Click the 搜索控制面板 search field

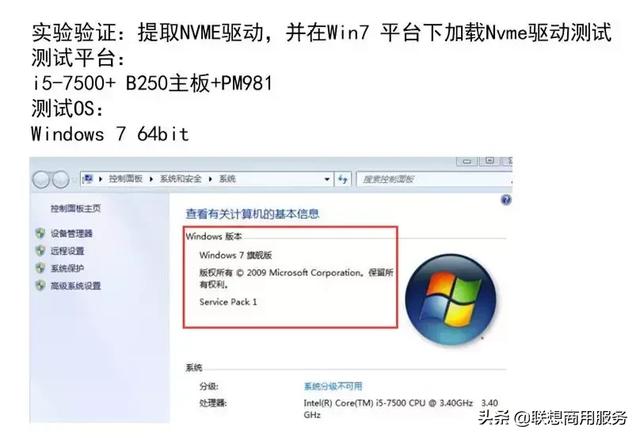pyautogui.click(x=434, y=179)
